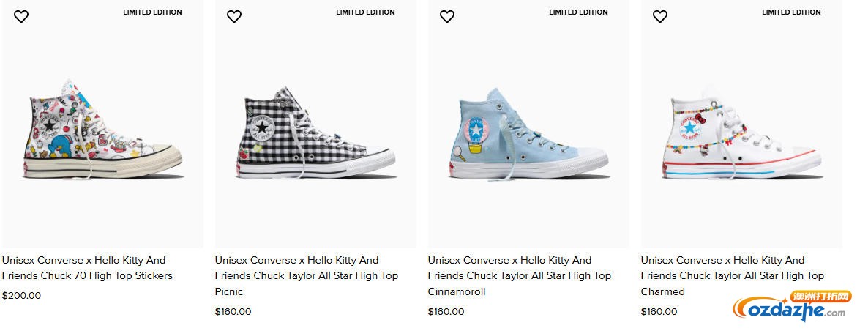The width and height of the screenshot is (868, 331).
Task: Open the High Top Charmed product title
Action: click(x=732, y=275)
